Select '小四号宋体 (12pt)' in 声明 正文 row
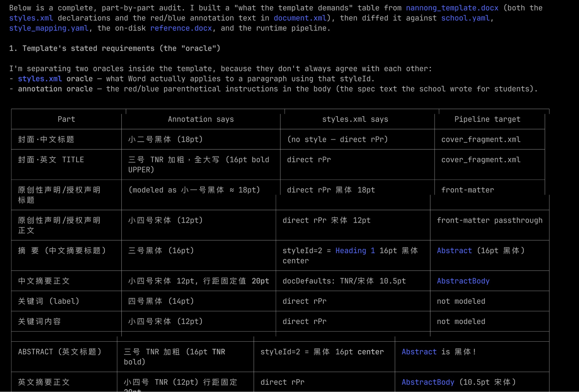The height and width of the screenshot is (392, 579). pyautogui.click(x=199, y=225)
